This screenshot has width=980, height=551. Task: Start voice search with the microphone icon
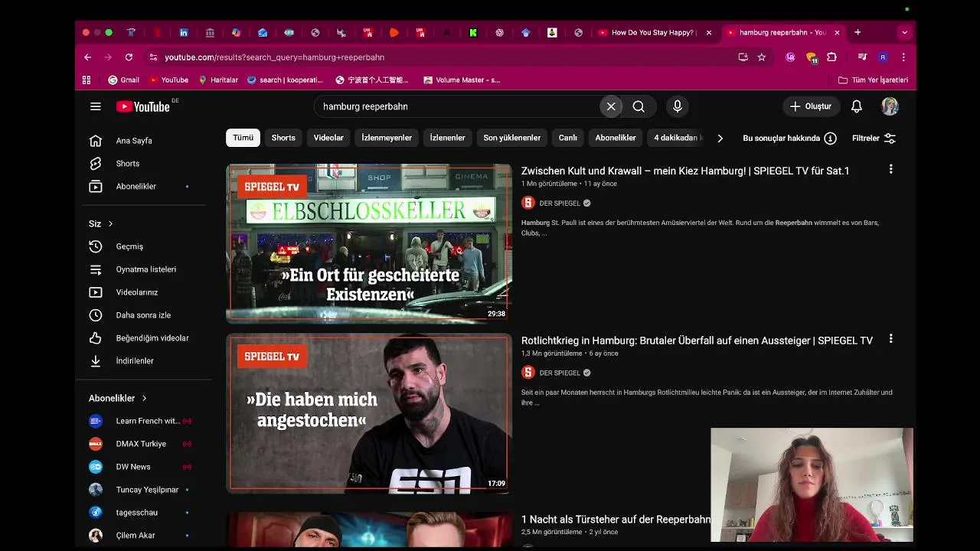[678, 106]
